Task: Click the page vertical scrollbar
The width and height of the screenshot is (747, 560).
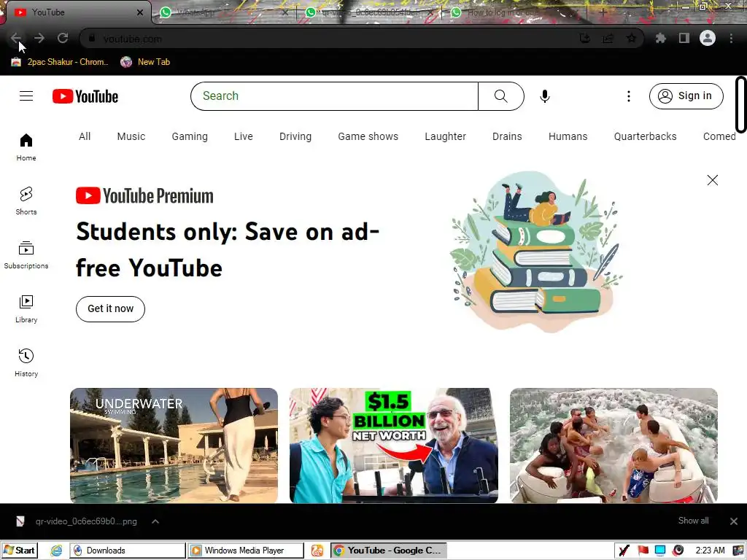Action: coord(741,104)
